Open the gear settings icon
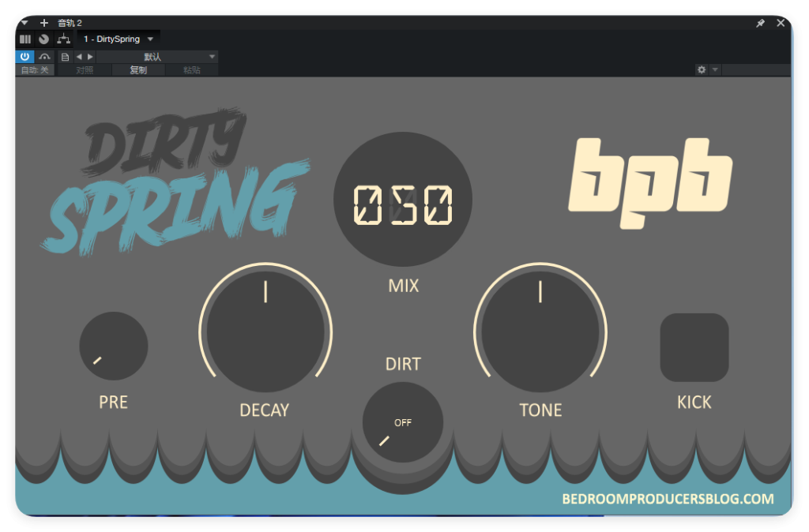 tap(702, 69)
